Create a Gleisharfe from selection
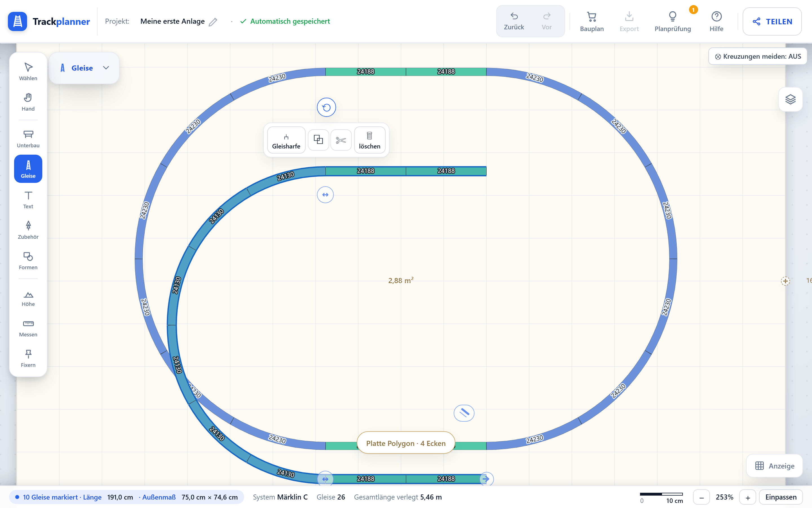Image resolution: width=812 pixels, height=508 pixels. pos(286,140)
